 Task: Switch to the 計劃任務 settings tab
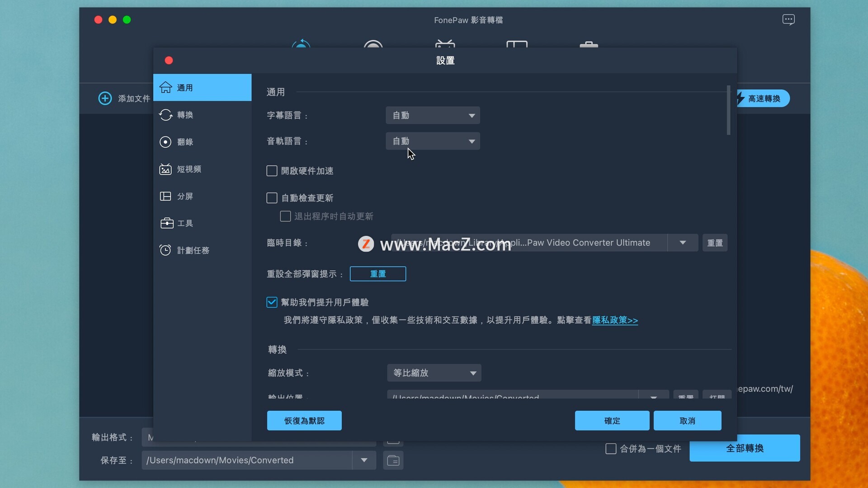pyautogui.click(x=202, y=250)
